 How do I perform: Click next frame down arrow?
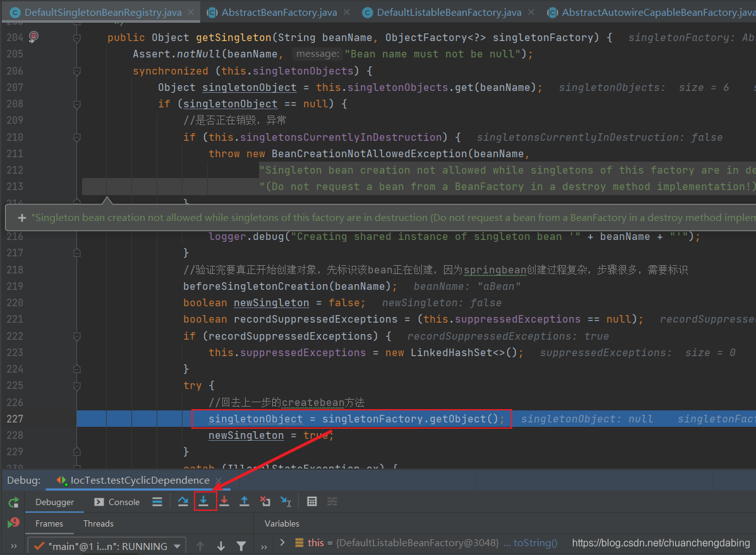point(221,546)
